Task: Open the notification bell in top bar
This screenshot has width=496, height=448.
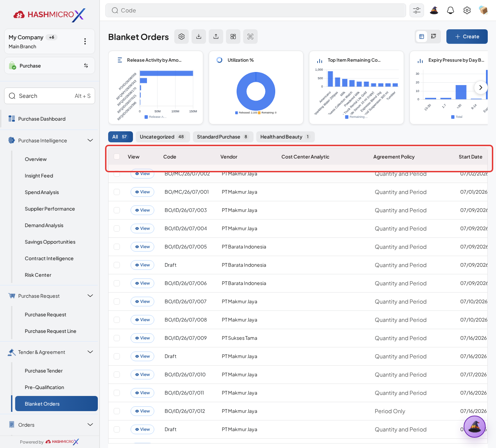Action: [x=451, y=10]
